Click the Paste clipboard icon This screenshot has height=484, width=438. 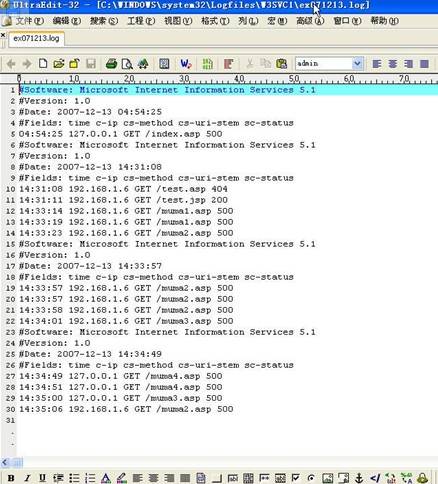pos(281,63)
